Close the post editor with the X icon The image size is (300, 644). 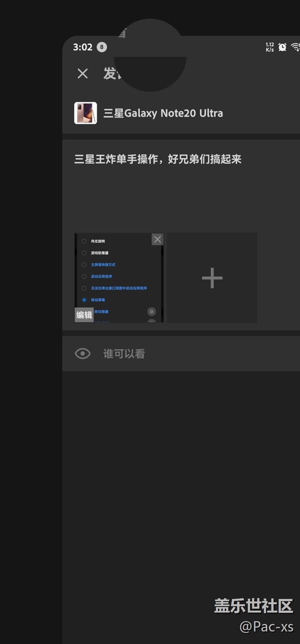(x=83, y=73)
